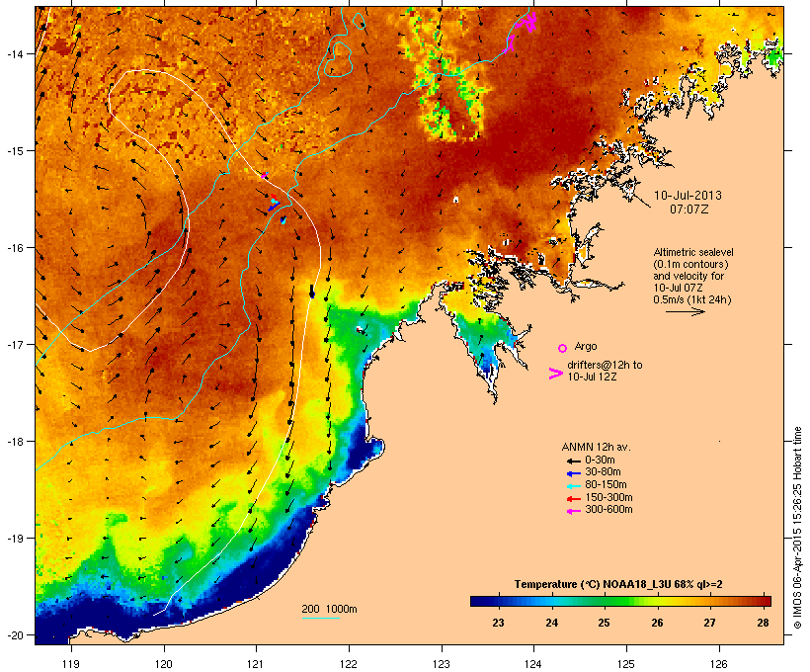This screenshot has height=672, width=810.
Task: Select the blue 30-80m ANMN legend arrow
Action: [x=573, y=473]
